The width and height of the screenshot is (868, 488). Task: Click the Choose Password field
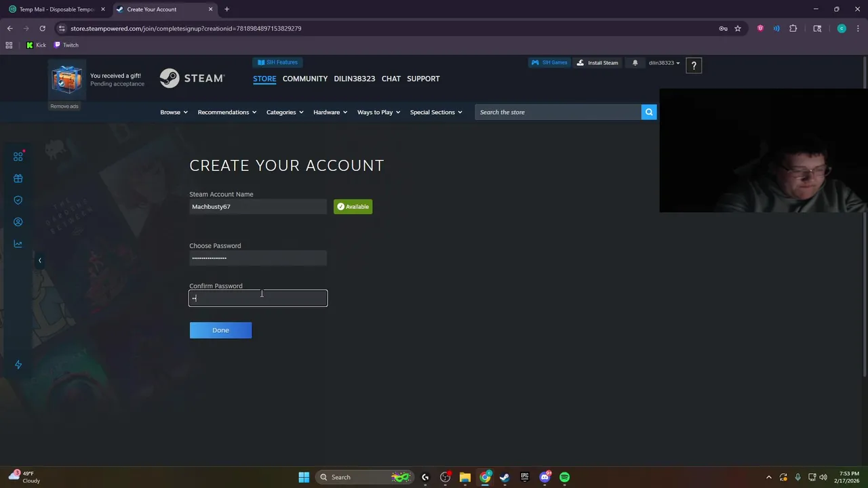[258, 258]
